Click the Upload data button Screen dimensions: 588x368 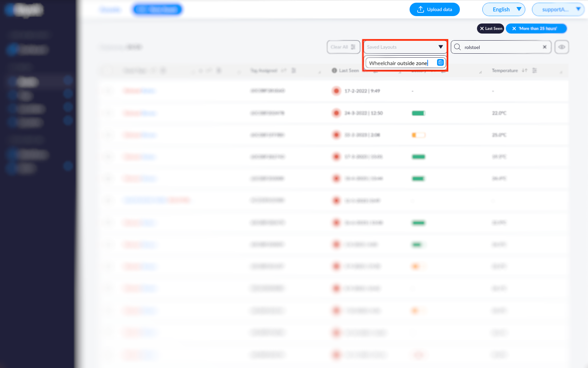pyautogui.click(x=434, y=9)
